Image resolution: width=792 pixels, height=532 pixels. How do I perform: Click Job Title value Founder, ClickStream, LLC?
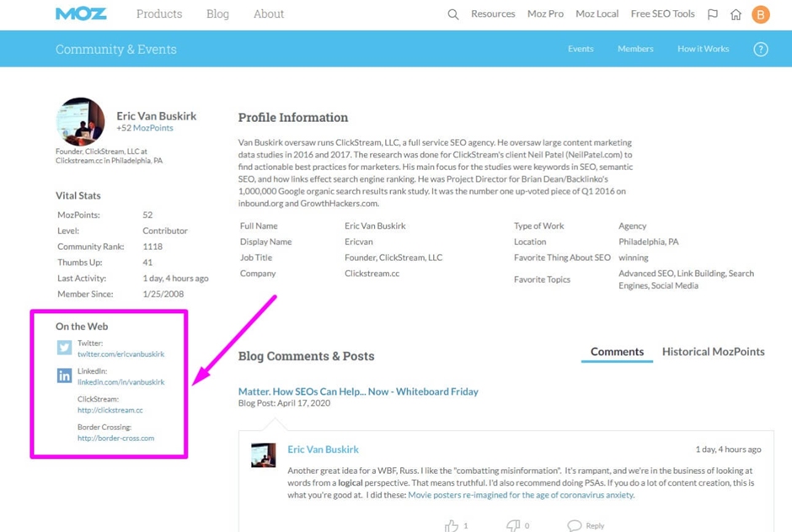(x=393, y=258)
